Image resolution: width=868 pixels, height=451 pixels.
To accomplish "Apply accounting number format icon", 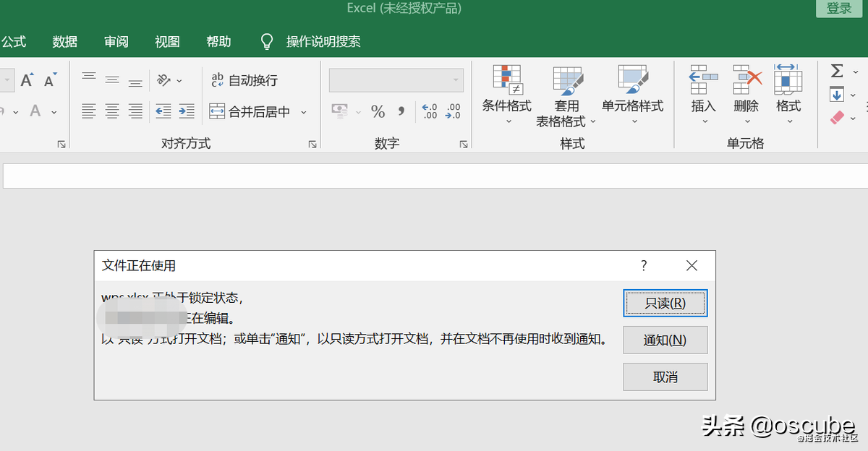I will [339, 111].
